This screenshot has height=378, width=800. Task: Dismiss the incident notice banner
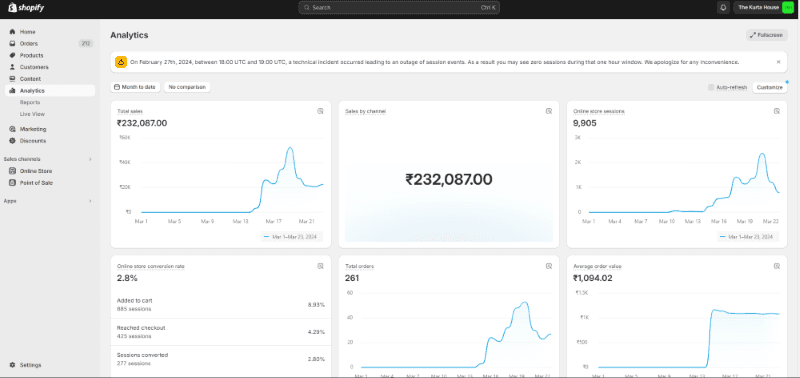779,62
